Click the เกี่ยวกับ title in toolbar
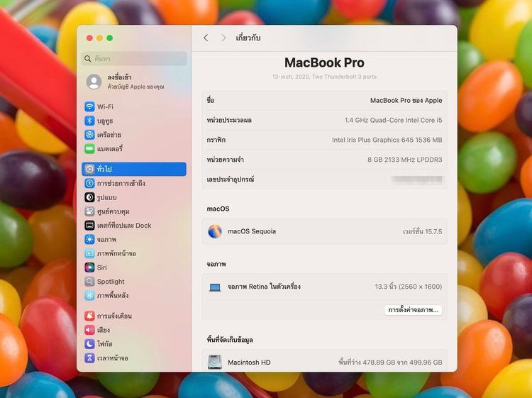 [x=248, y=38]
